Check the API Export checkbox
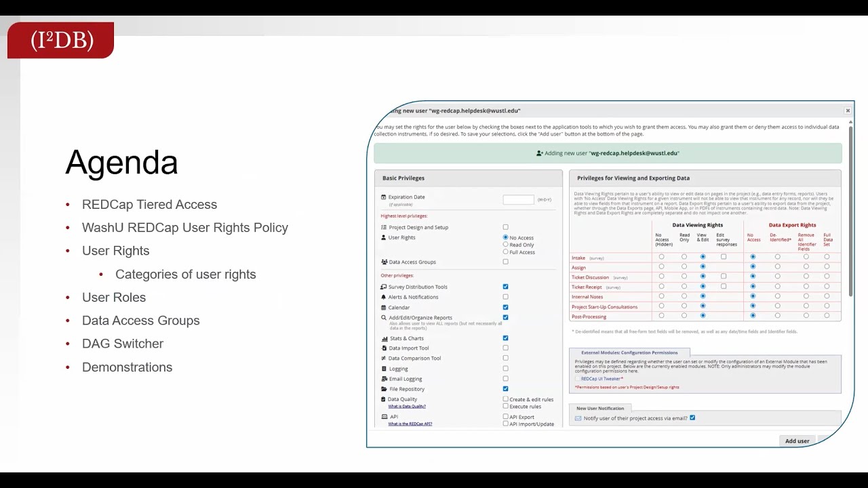Screen dimensions: 868x488 click(x=505, y=417)
